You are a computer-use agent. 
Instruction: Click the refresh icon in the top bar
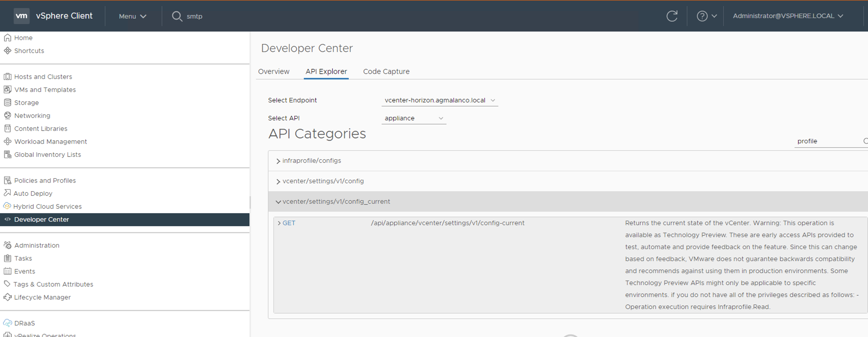[672, 15]
